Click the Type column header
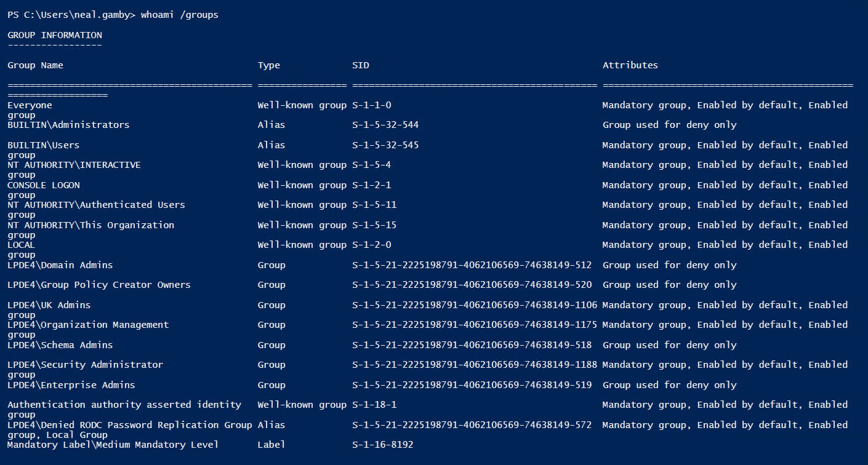Viewport: 868px width, 465px height. tap(268, 65)
